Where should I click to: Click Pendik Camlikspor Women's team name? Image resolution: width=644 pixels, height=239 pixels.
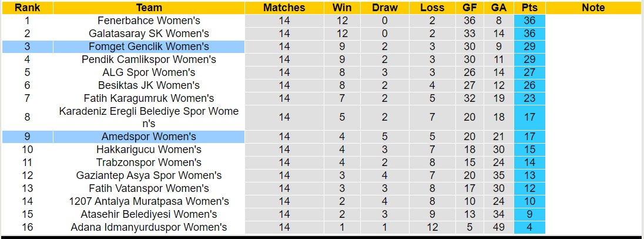click(149, 59)
